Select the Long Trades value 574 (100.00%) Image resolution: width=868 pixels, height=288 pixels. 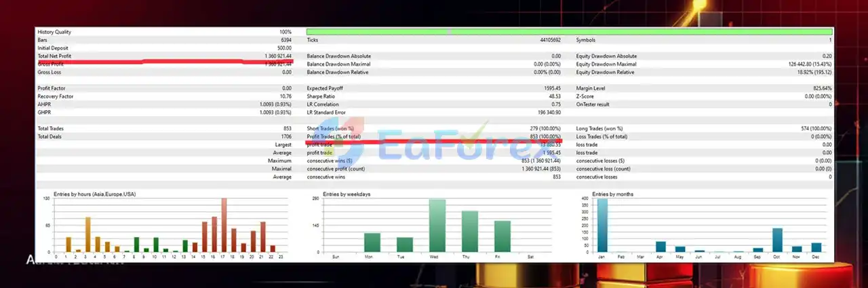point(812,128)
